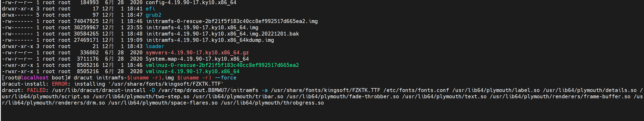The height and width of the screenshot is (121, 644).
Task: Click the grub2 directory entry
Action: pos(154,15)
